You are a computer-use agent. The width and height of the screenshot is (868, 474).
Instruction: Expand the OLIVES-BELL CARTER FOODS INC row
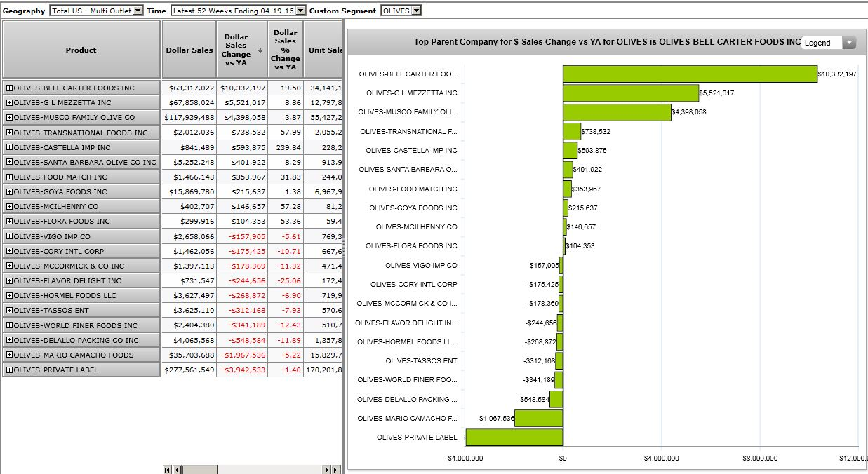pos(9,88)
